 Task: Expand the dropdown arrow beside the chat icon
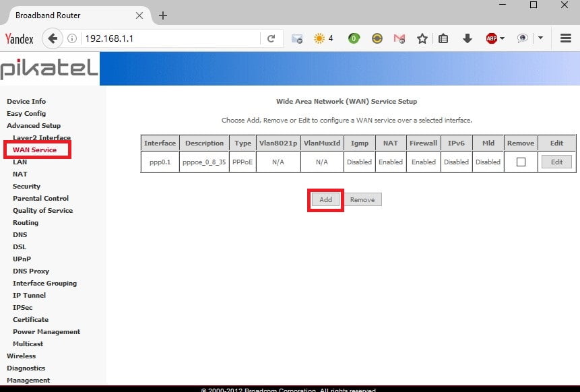(540, 38)
